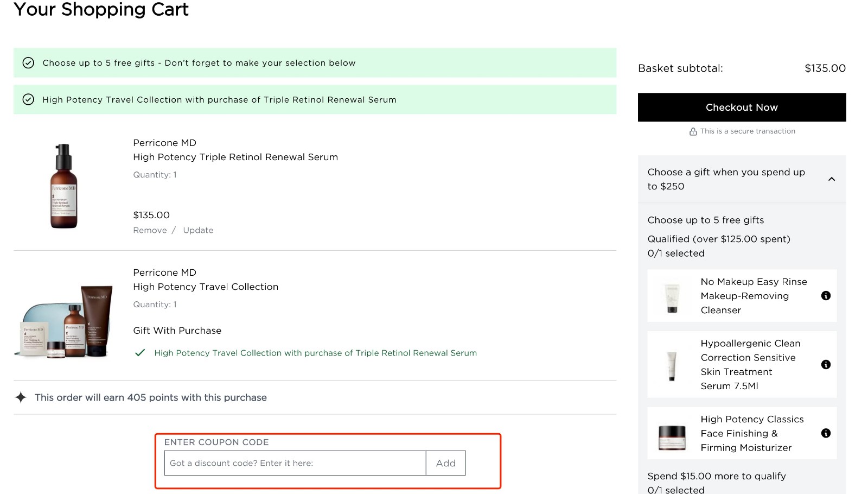Remove the Triple Retinol Renewal Serum from cart

click(x=150, y=230)
